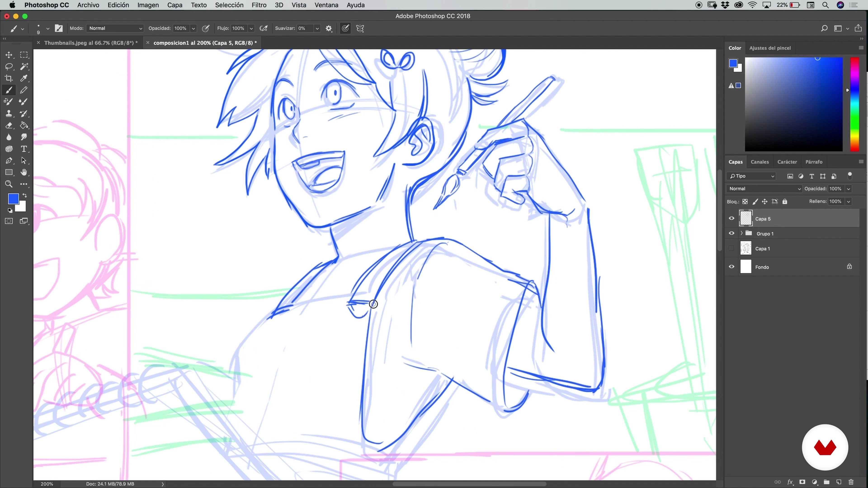Select the Eyedropper tool
Screen dimensions: 868x488
tap(24, 78)
